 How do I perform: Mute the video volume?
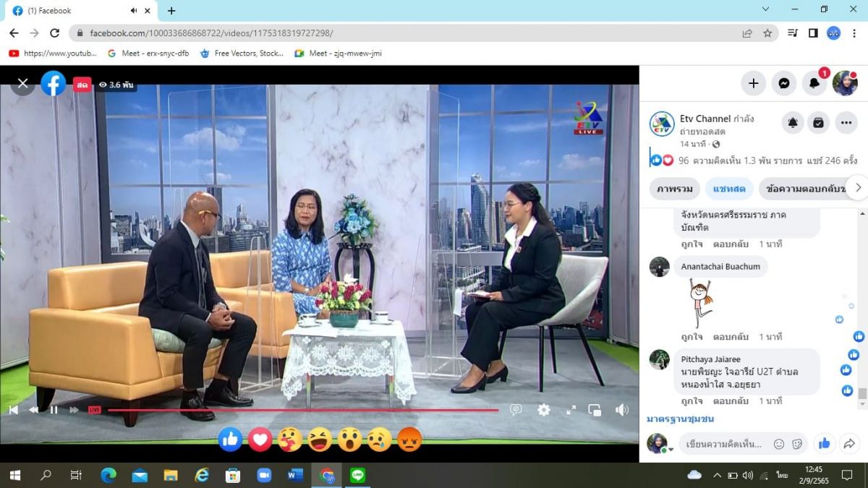(621, 410)
